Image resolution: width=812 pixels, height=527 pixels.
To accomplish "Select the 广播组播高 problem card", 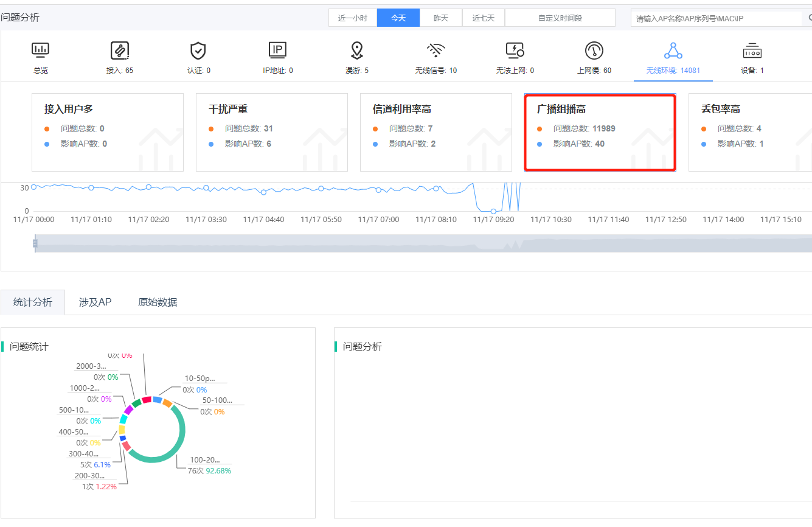I will point(600,132).
